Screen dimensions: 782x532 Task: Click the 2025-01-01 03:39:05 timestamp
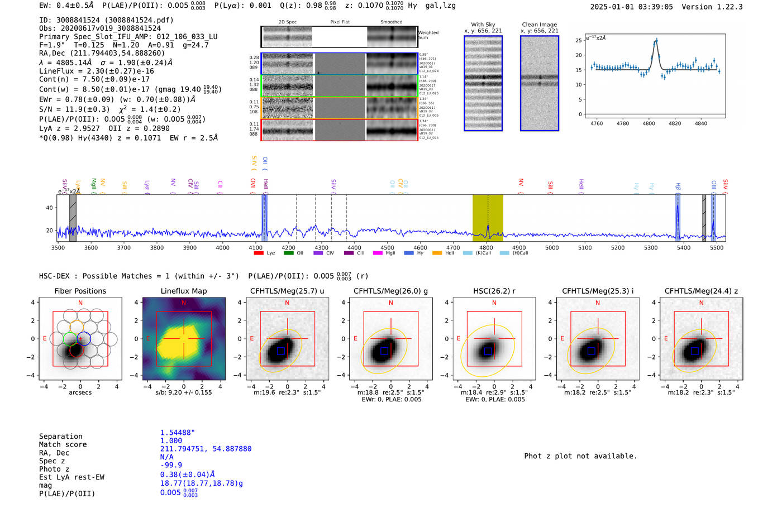coord(632,7)
